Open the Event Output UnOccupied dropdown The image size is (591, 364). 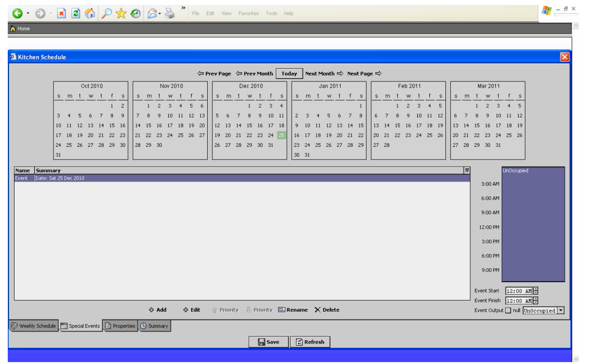561,311
